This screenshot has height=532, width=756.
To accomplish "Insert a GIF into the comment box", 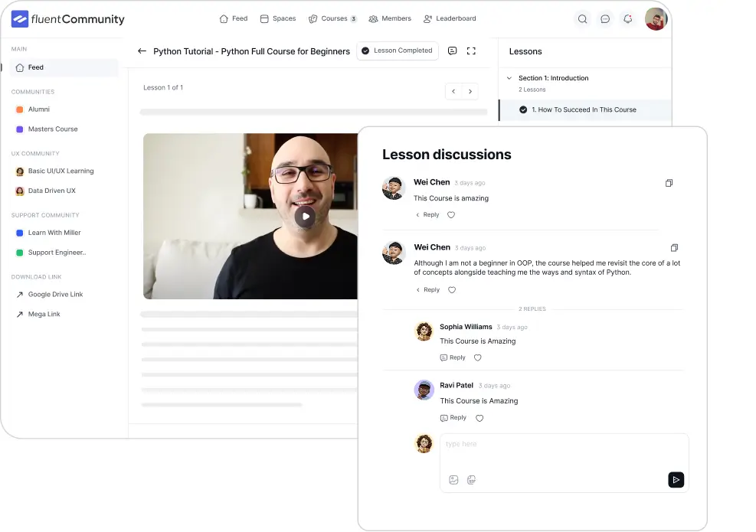I will [x=471, y=479].
